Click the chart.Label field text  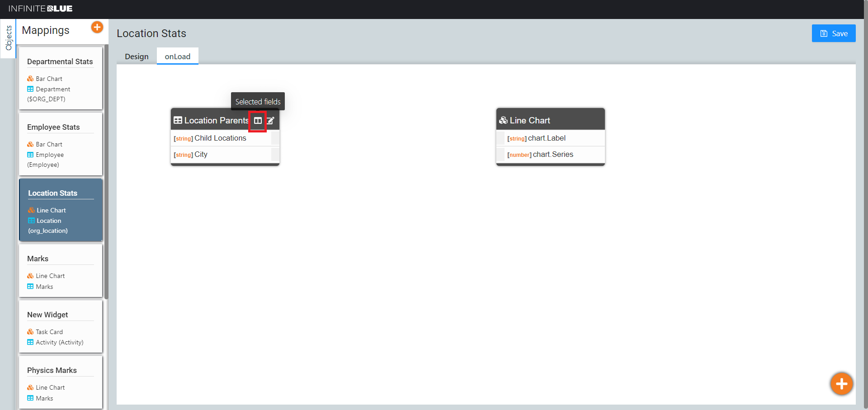(547, 138)
